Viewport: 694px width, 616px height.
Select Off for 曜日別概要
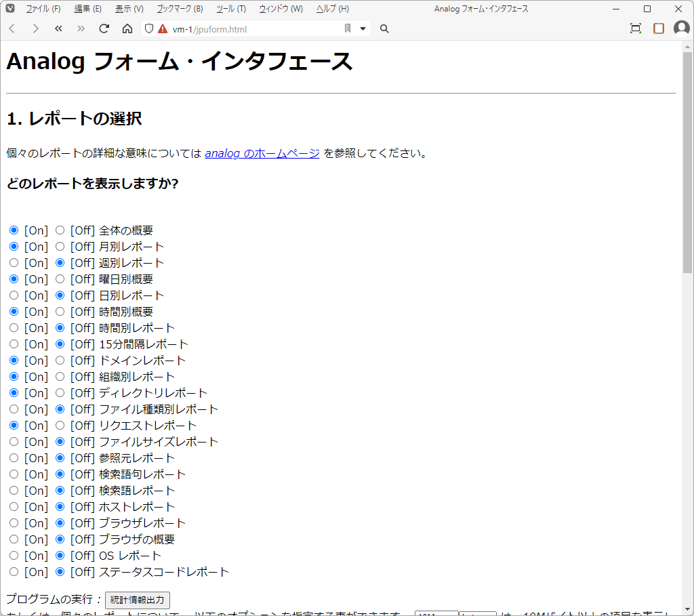(60, 279)
